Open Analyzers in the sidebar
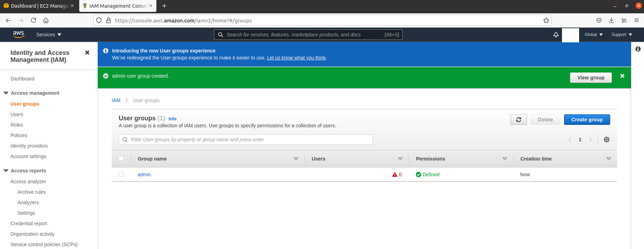The height and width of the screenshot is (249, 644). click(28, 203)
